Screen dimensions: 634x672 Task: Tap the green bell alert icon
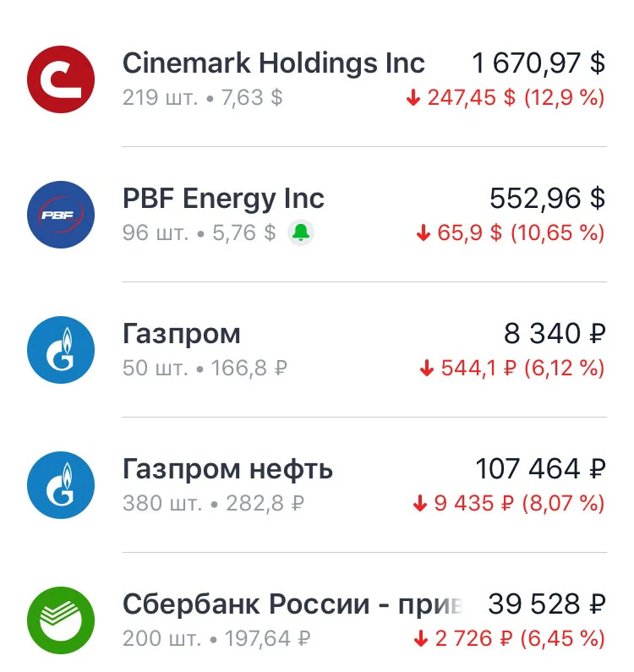301,232
